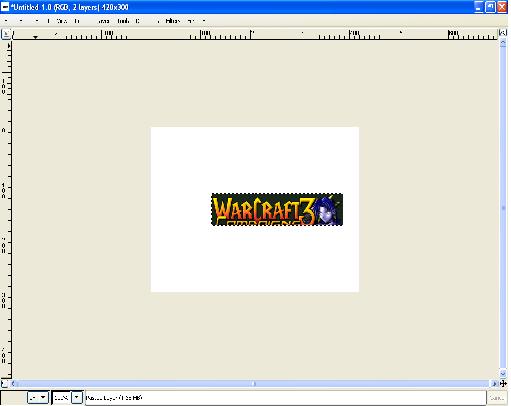Open the image menu button beside the rulers

(x=6, y=33)
